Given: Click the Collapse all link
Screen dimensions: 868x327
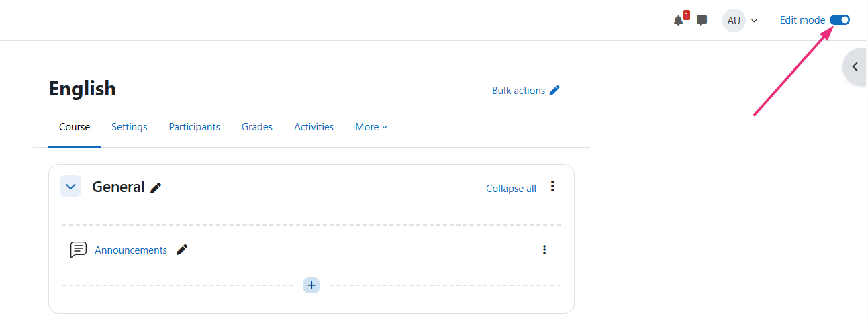Looking at the screenshot, I should [x=511, y=189].
